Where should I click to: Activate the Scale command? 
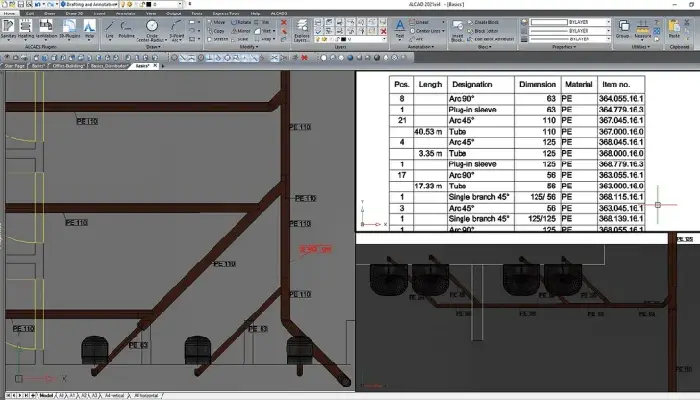pyautogui.click(x=240, y=39)
